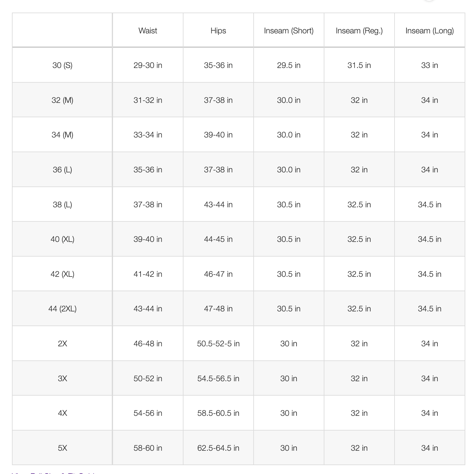476x474 pixels.
Task: Click the 32 (M) size row label
Action: click(x=62, y=100)
